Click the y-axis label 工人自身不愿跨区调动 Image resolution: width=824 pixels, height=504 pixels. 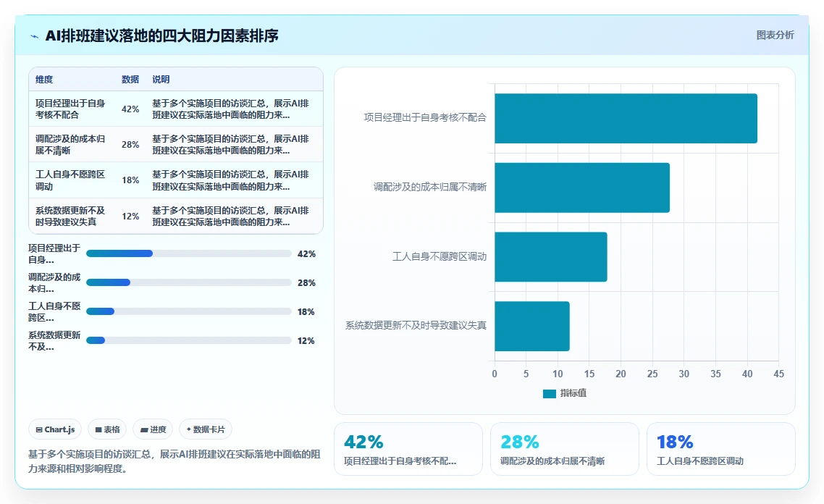click(440, 256)
